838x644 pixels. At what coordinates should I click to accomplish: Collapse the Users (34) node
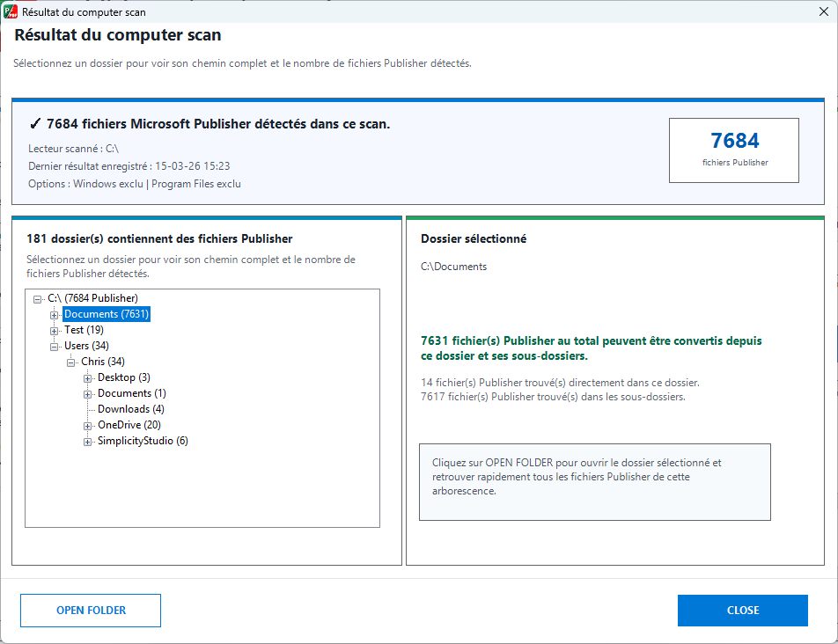pyautogui.click(x=54, y=347)
